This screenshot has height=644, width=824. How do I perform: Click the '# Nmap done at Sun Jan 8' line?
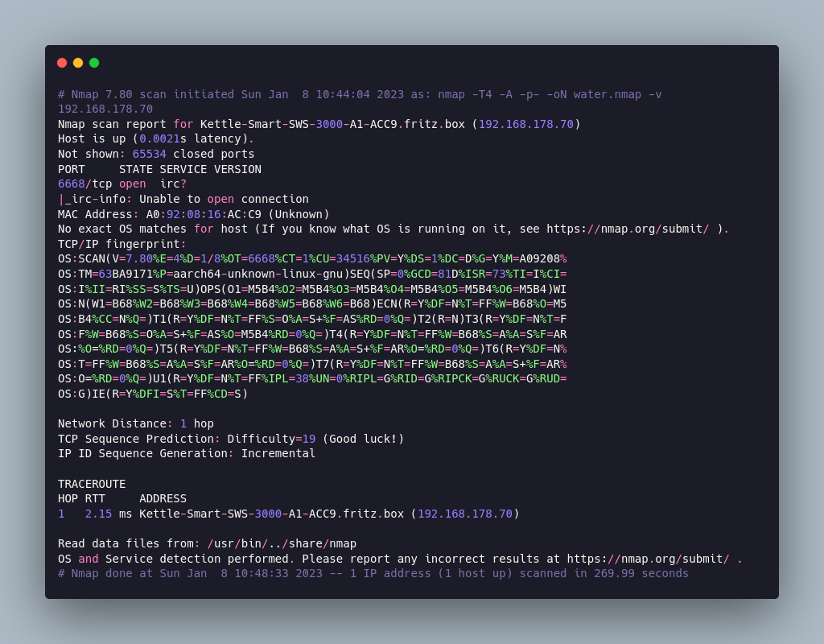[x=373, y=573]
